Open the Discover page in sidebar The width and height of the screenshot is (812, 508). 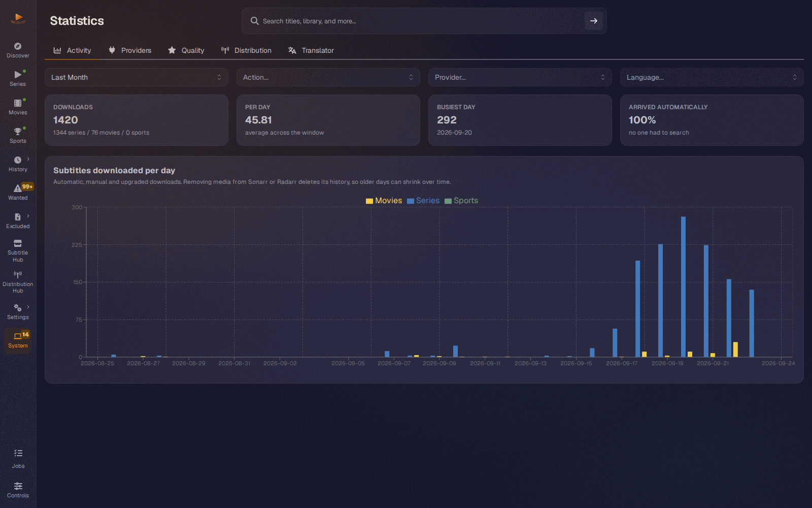18,50
